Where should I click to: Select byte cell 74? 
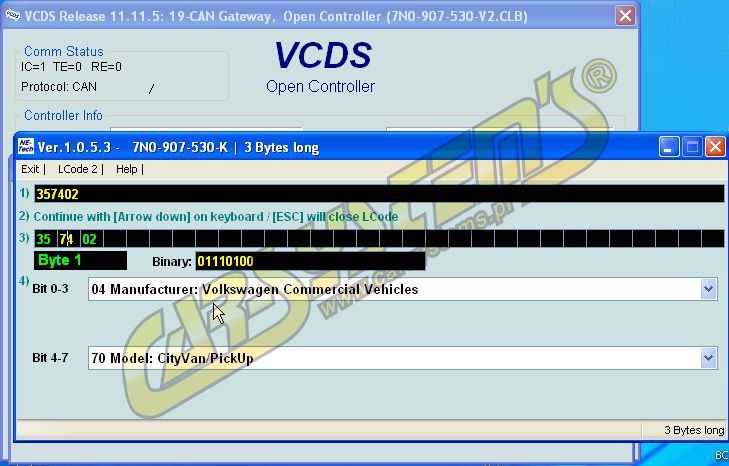[x=66, y=239]
